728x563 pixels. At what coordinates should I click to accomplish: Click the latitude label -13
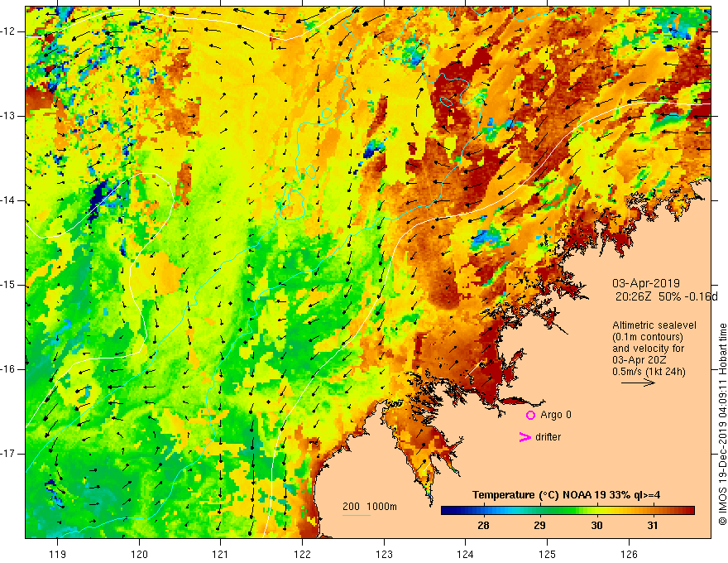[8, 116]
